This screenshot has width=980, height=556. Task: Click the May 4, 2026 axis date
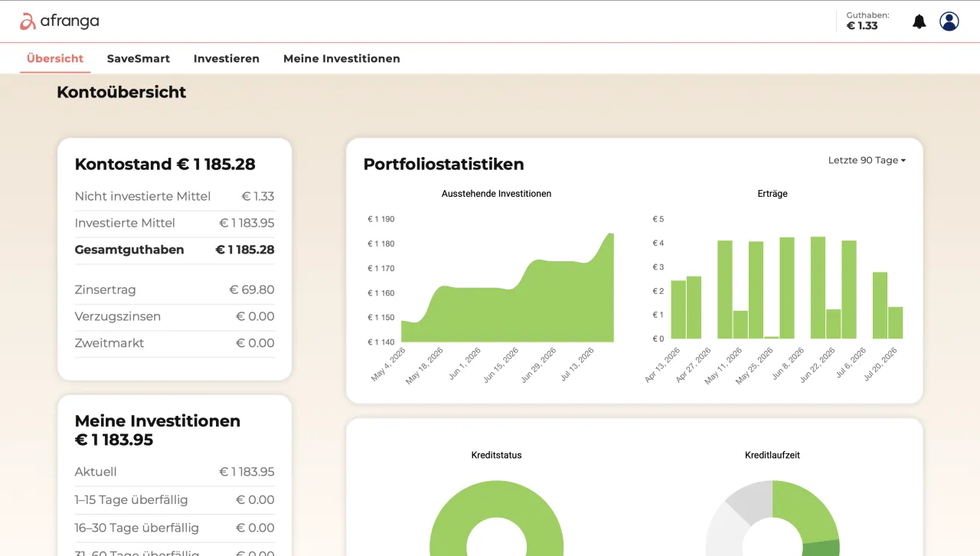pos(389,364)
